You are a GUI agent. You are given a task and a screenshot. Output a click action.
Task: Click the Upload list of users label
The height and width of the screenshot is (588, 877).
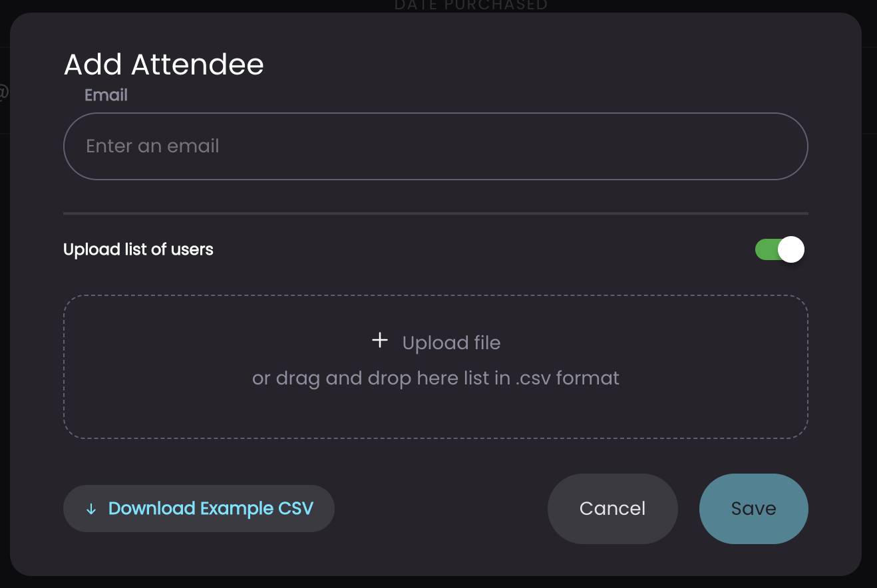(x=138, y=250)
